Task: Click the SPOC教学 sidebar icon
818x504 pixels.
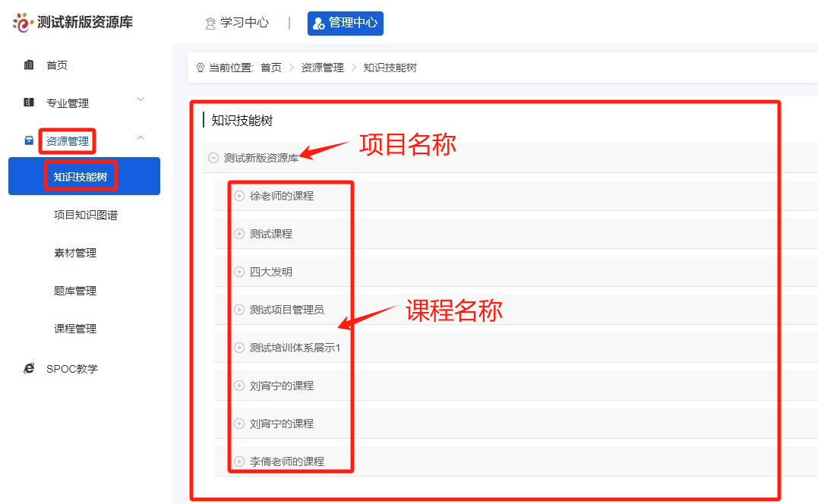Action: click(x=29, y=368)
